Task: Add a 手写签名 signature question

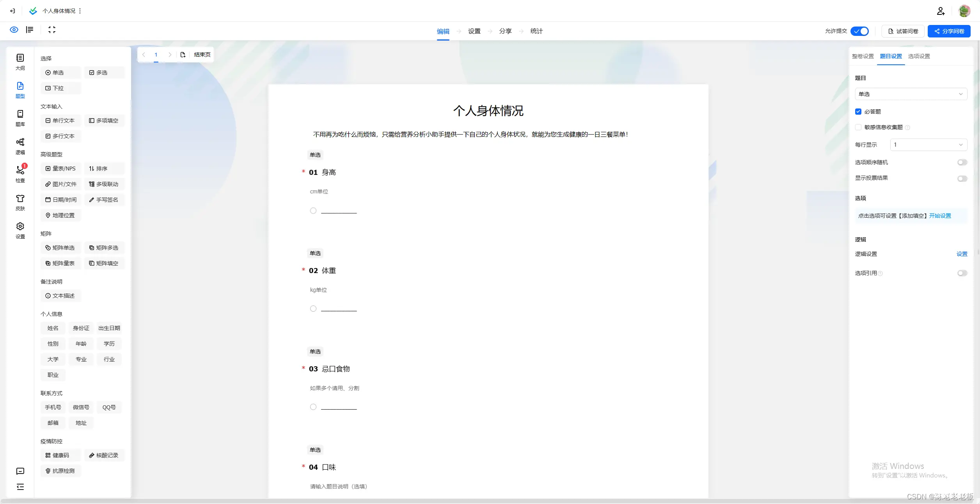Action: [x=104, y=200]
